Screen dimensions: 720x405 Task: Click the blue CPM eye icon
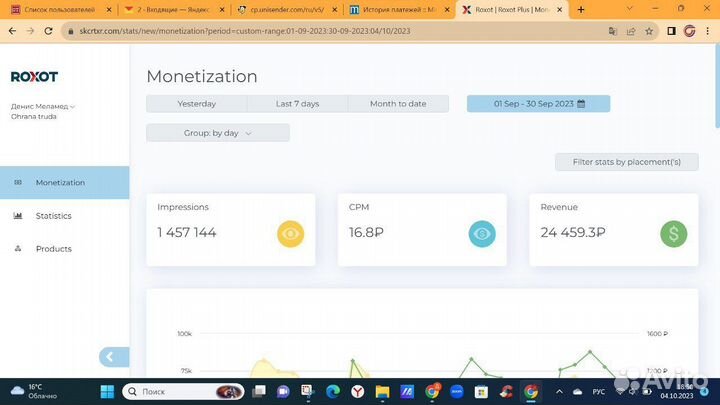coord(482,234)
